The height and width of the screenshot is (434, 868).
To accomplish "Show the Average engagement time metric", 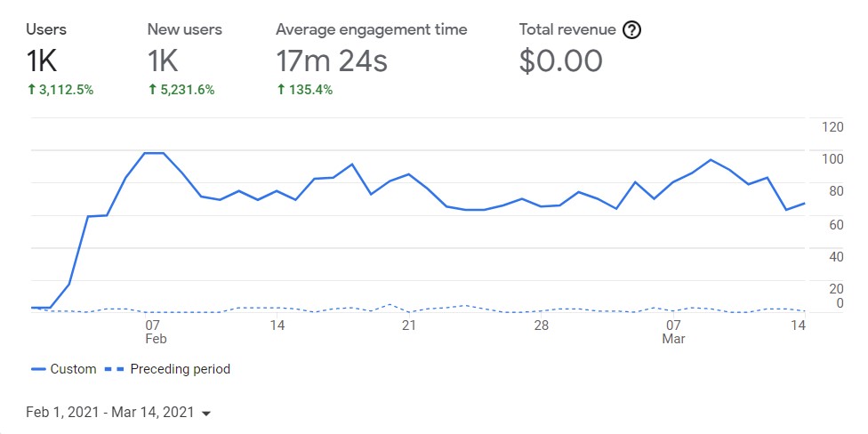I will click(x=371, y=29).
